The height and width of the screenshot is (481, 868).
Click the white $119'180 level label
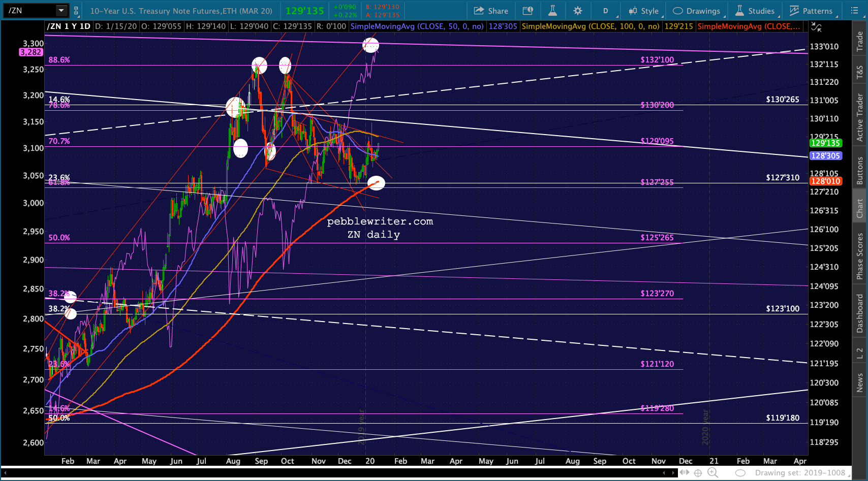pyautogui.click(x=783, y=418)
